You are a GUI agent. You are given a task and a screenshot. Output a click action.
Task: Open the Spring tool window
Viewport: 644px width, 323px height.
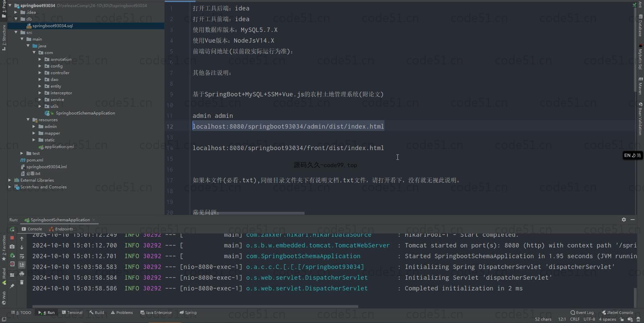[188, 313]
